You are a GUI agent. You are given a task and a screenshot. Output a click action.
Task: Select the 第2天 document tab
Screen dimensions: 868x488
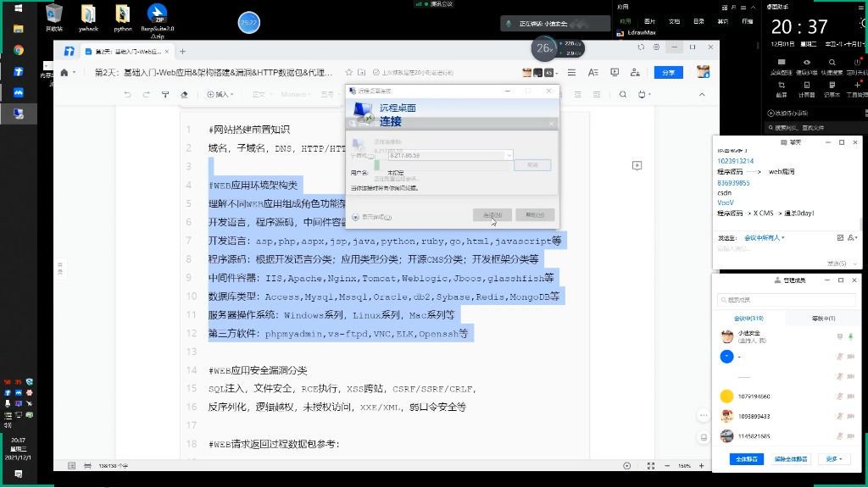[127, 52]
